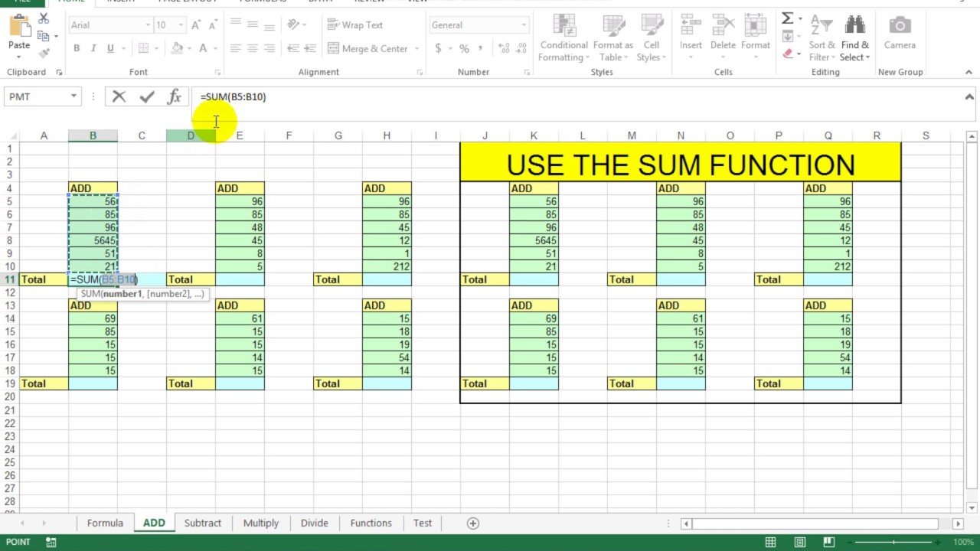
Task: Cut the selection with scissors icon
Action: (x=43, y=19)
